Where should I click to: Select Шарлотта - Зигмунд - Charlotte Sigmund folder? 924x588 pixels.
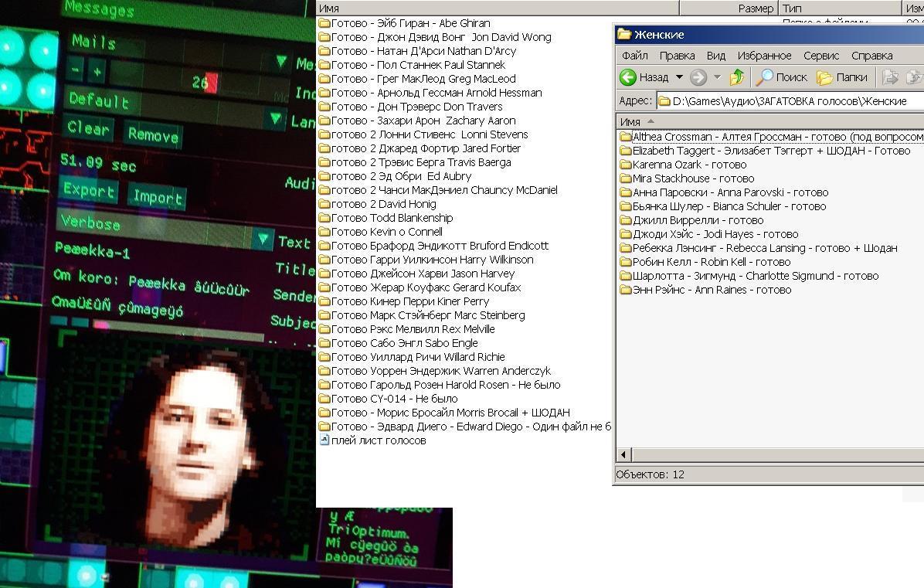point(756,276)
